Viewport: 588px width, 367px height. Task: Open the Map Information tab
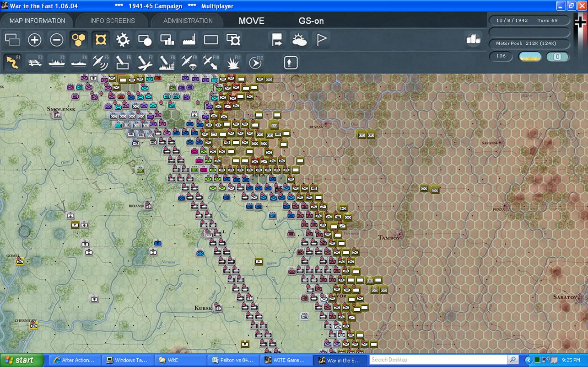point(37,21)
